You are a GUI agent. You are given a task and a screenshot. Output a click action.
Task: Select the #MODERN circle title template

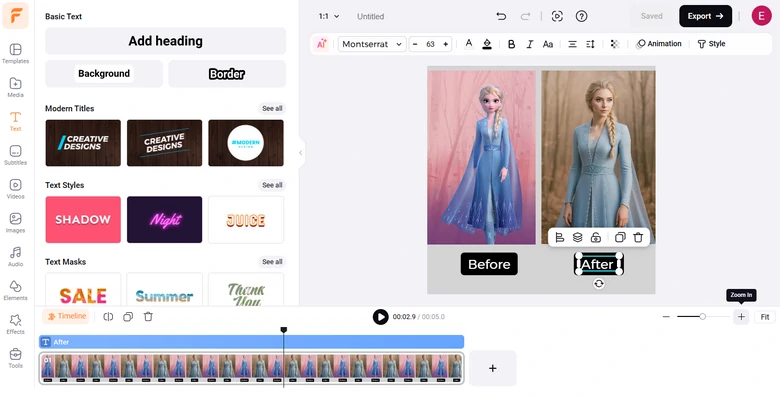tap(246, 143)
